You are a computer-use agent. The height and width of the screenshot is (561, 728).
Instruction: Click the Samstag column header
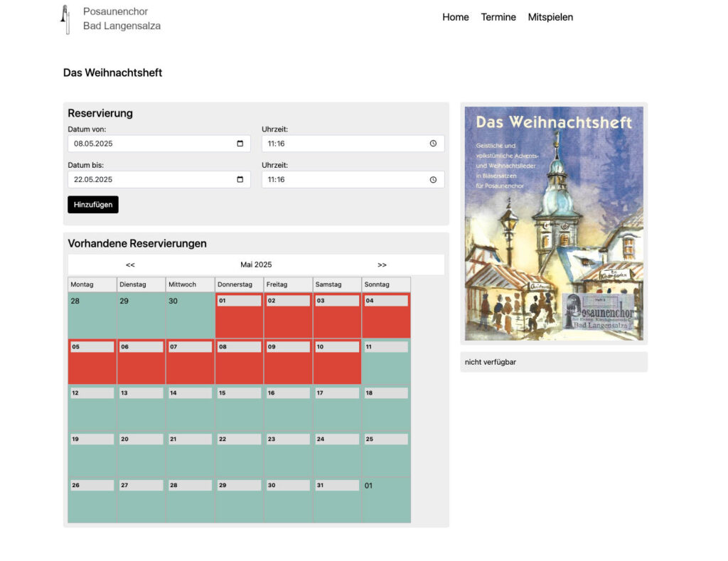pos(337,284)
